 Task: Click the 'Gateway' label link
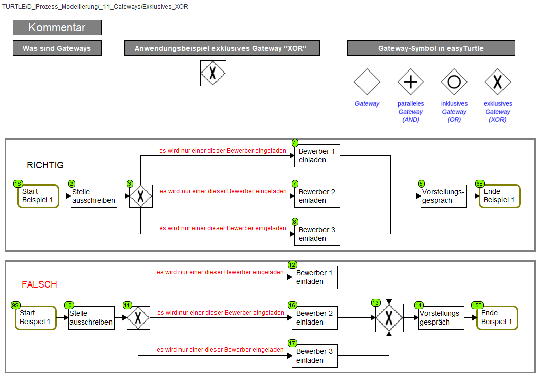367,104
